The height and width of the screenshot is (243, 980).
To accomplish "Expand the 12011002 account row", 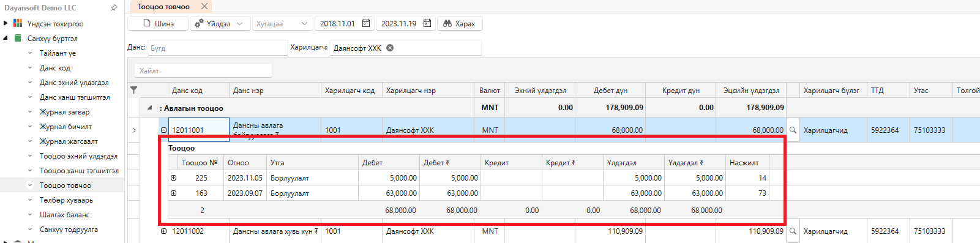I will [163, 231].
